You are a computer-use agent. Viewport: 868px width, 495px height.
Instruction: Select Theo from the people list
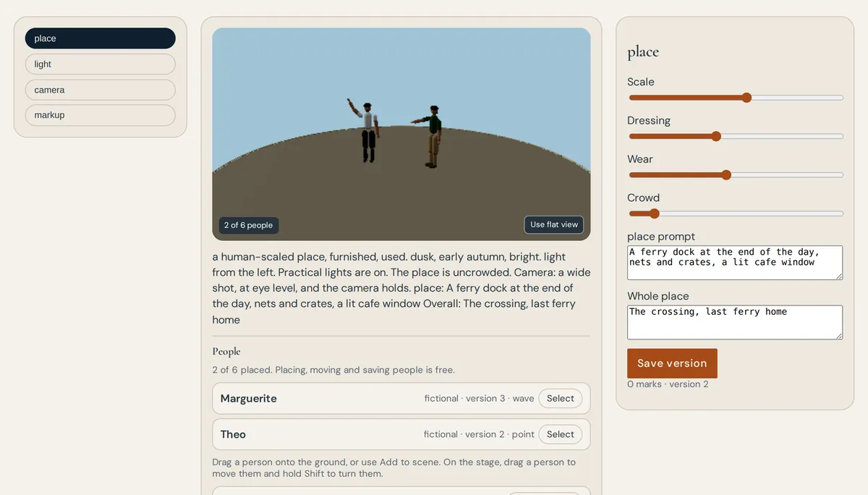(560, 434)
